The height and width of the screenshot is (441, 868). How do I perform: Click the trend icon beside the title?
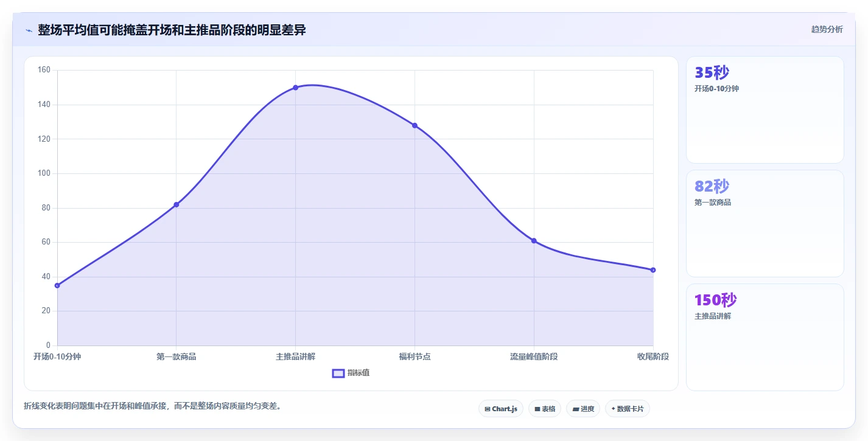(29, 30)
